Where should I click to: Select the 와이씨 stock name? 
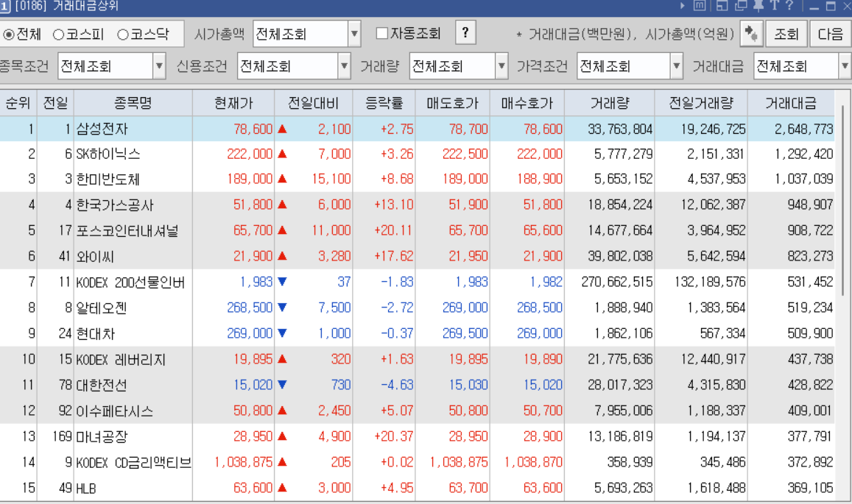click(95, 256)
